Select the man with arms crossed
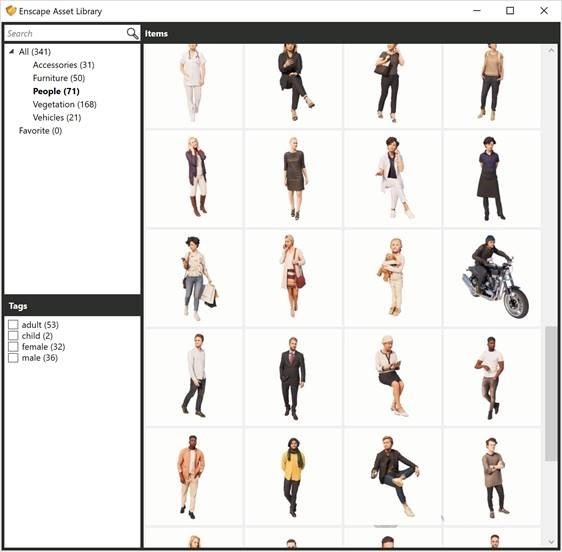Viewport: 562px width, 552px height. tap(492, 477)
